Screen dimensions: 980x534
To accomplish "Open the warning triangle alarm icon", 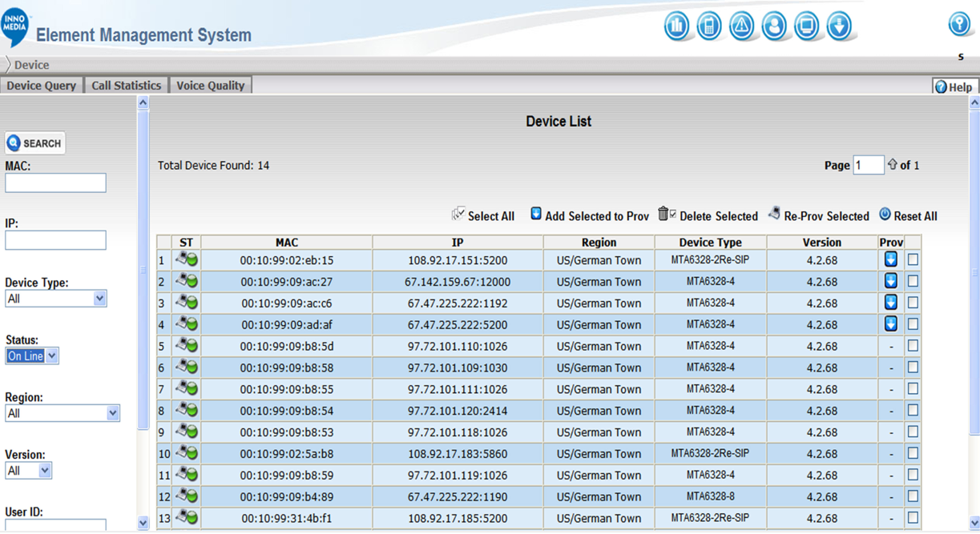I will tap(742, 26).
